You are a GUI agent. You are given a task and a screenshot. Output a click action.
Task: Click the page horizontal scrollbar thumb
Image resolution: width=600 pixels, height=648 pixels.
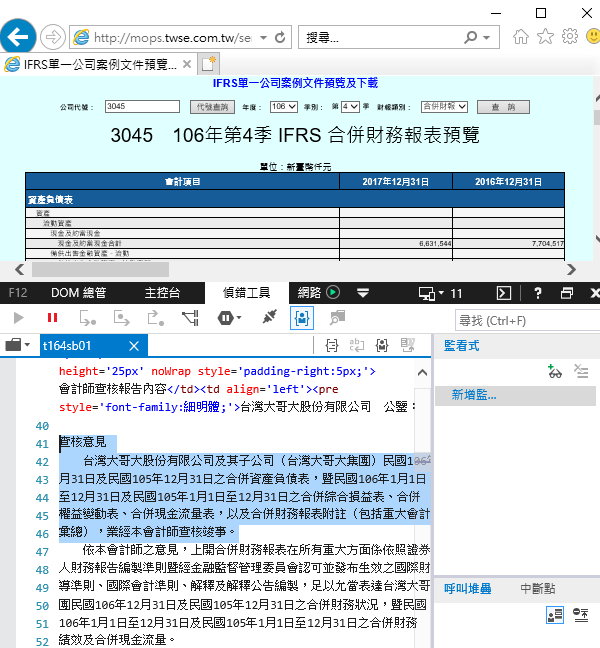pyautogui.click(x=100, y=269)
